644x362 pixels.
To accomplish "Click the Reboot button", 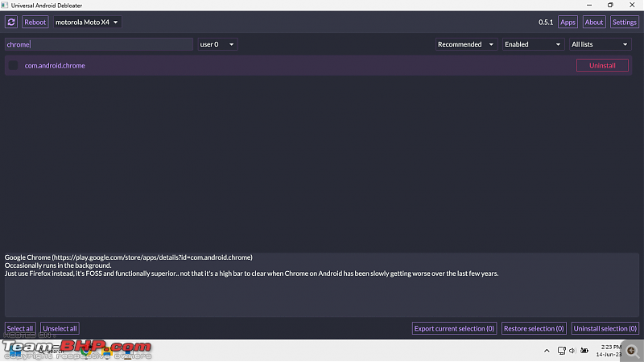I will tap(35, 23).
